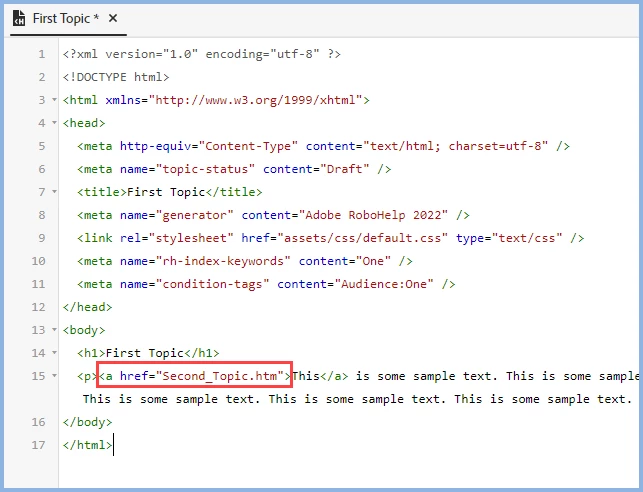
Task: Click the xmlns URL http://www.w3.org/1999/xhtml
Action: [255, 100]
